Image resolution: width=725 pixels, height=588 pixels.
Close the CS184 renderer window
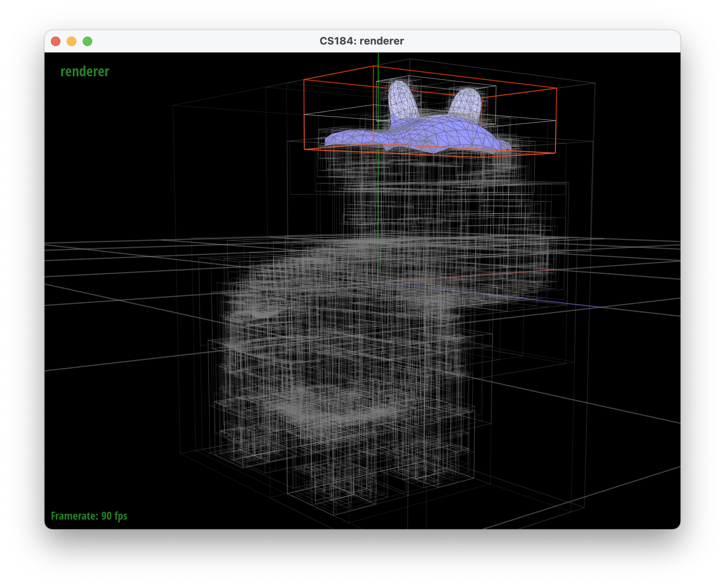(56, 41)
